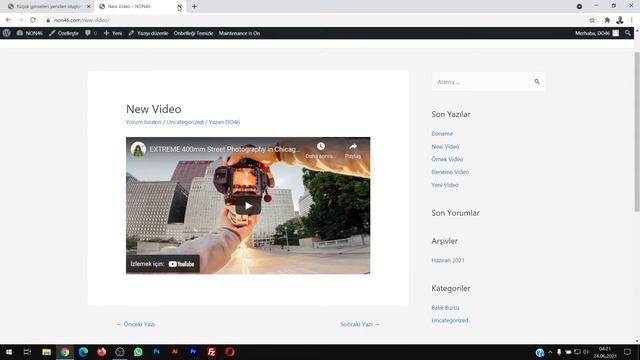The height and width of the screenshot is (360, 640).
Task: Open the Windows Start menu
Action: (x=9, y=352)
